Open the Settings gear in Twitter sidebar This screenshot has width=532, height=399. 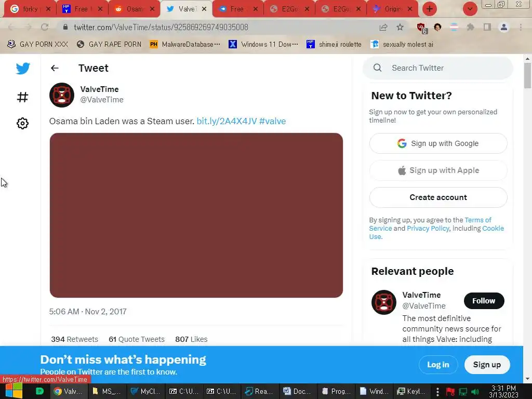click(x=22, y=123)
